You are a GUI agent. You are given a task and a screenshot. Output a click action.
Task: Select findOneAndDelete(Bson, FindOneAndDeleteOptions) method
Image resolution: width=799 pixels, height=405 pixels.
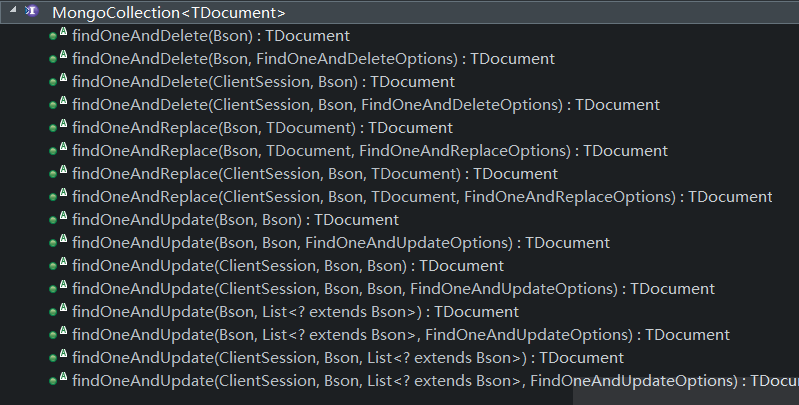point(313,59)
